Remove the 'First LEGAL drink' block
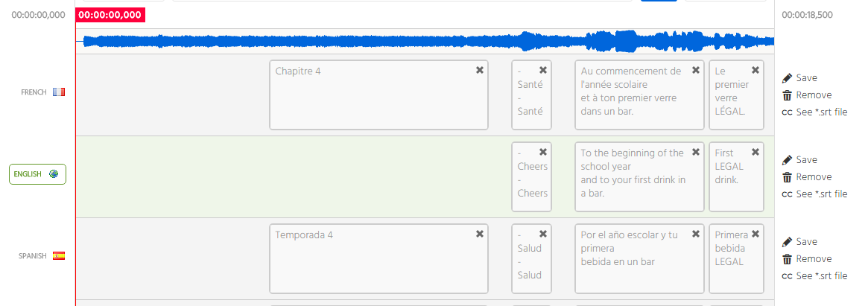The width and height of the screenshot is (868, 306). pos(755,152)
